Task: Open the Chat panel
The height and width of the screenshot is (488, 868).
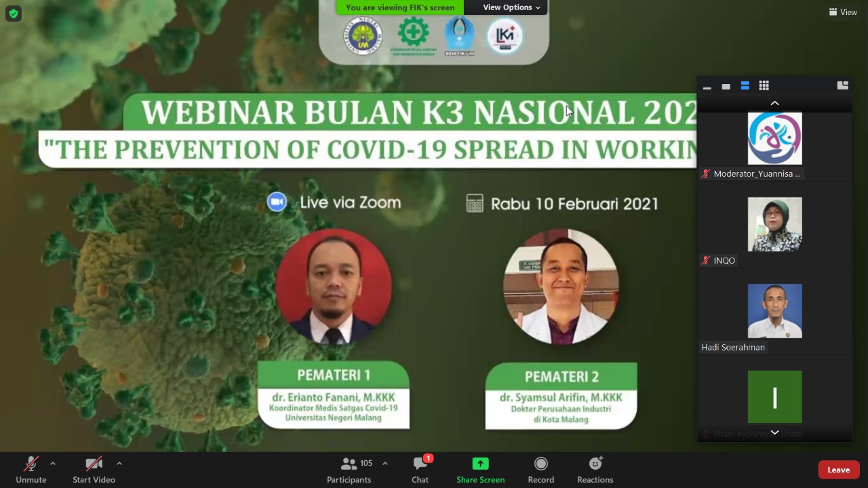Action: pyautogui.click(x=420, y=470)
